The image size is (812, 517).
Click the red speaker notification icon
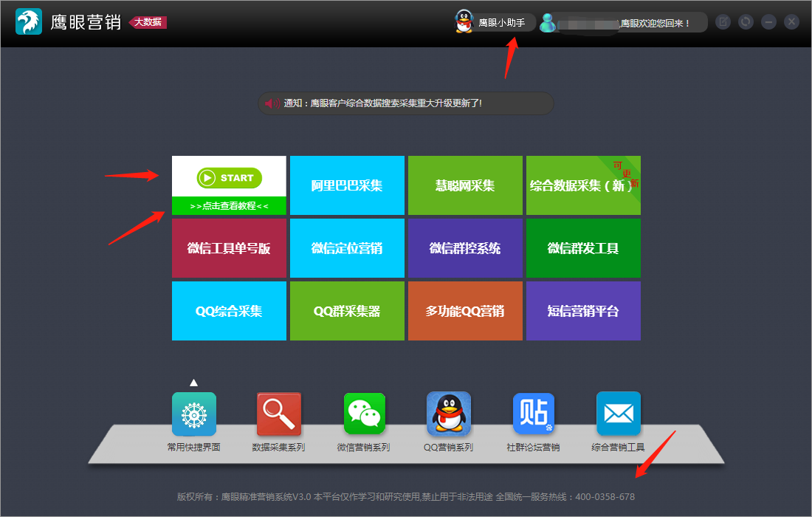click(x=272, y=103)
